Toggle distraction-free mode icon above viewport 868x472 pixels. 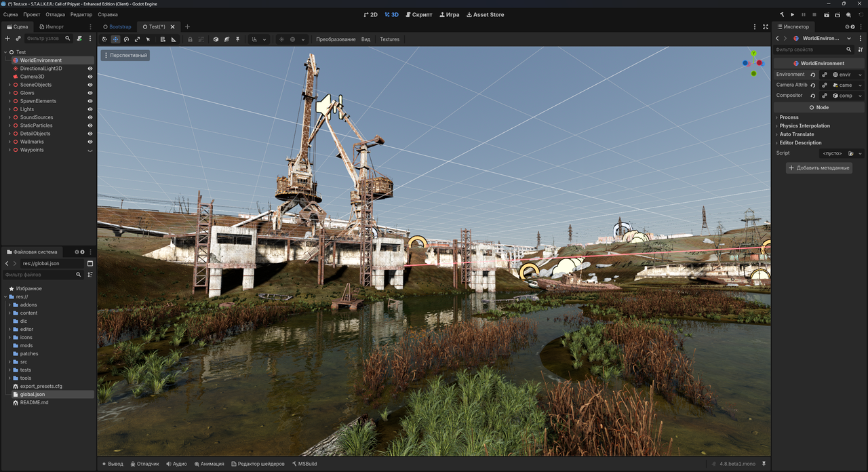pyautogui.click(x=766, y=26)
